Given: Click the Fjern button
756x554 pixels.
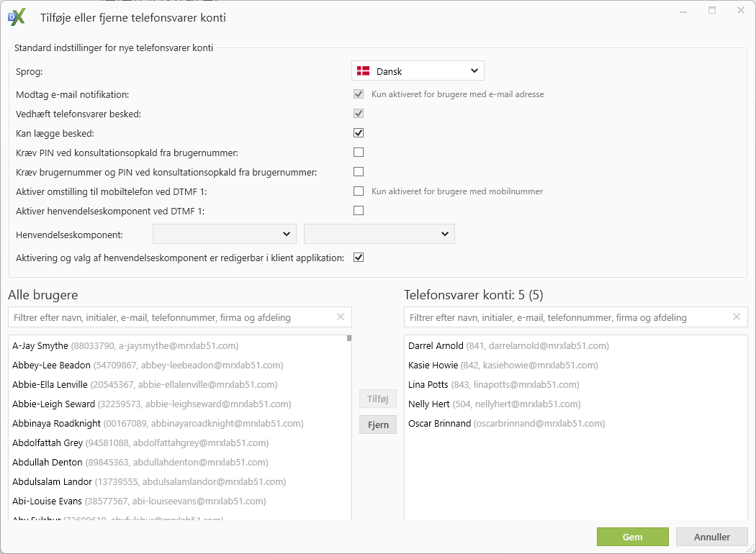Looking at the screenshot, I should tap(378, 424).
